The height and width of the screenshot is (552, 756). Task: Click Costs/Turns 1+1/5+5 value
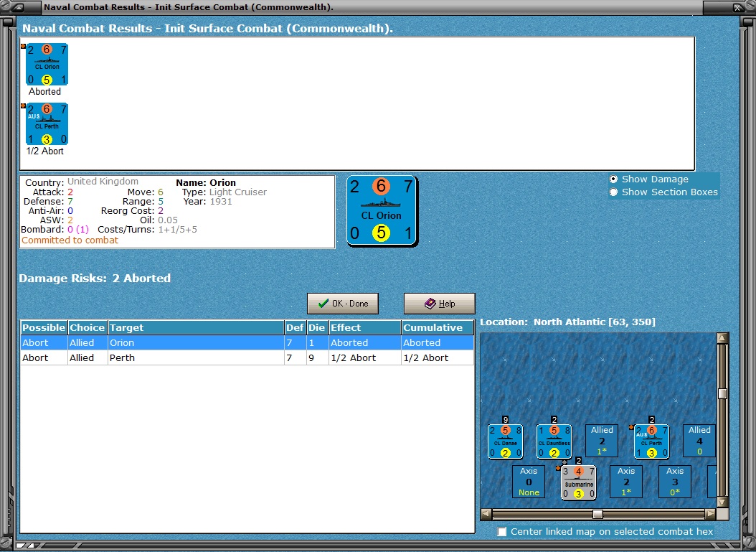177,229
